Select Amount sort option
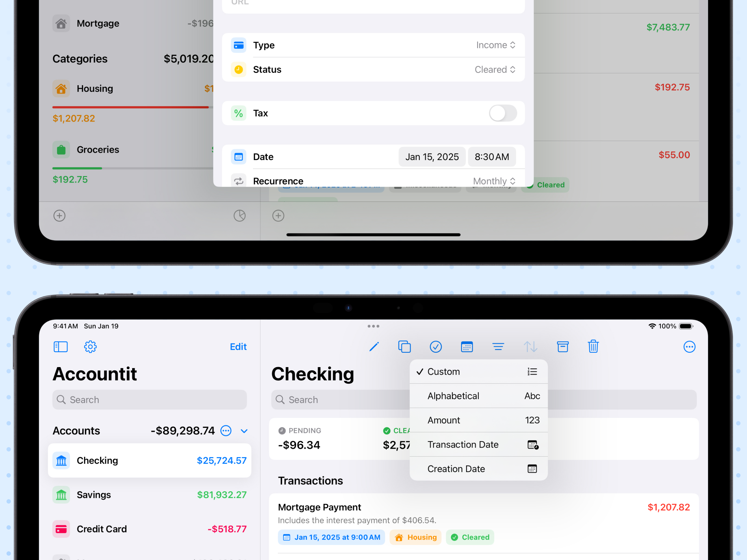Image resolution: width=747 pixels, height=560 pixels. click(x=479, y=420)
